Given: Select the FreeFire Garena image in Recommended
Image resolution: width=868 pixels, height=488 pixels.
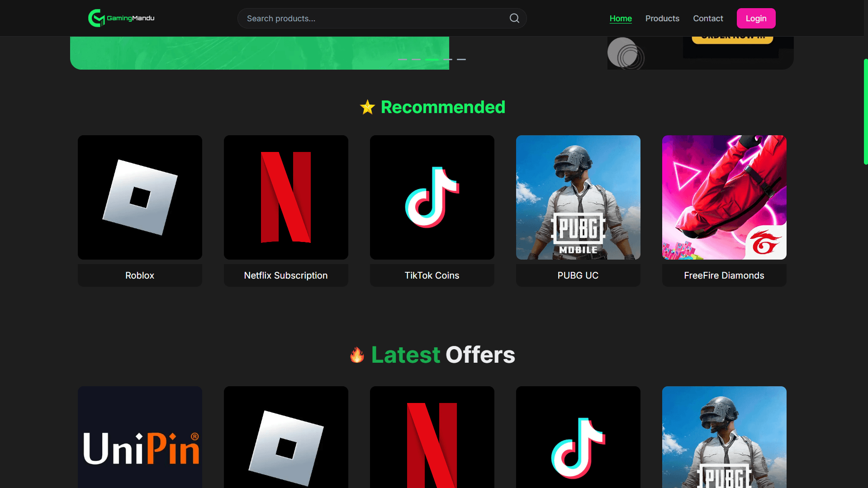Looking at the screenshot, I should pyautogui.click(x=724, y=197).
